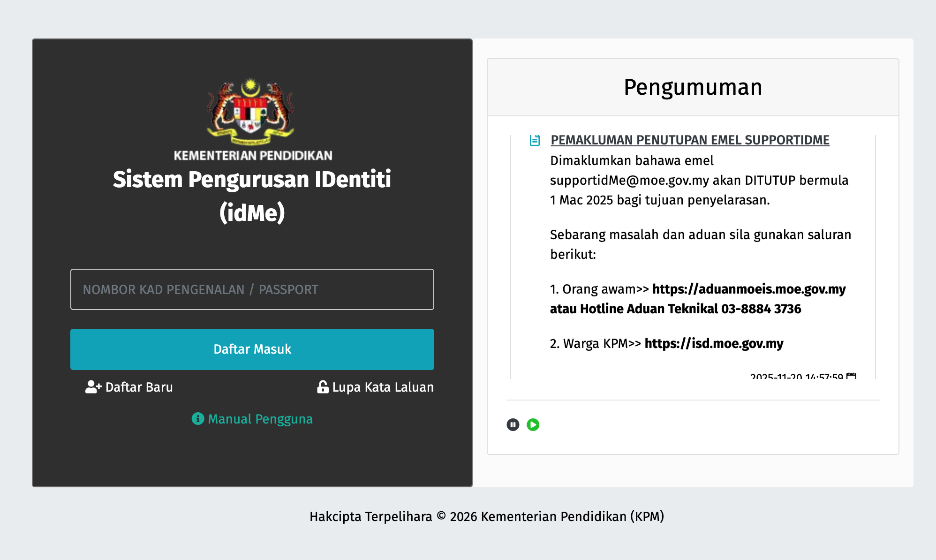The width and height of the screenshot is (936, 560).
Task: Click the Malaysia coat of arms logo
Action: pos(251,112)
